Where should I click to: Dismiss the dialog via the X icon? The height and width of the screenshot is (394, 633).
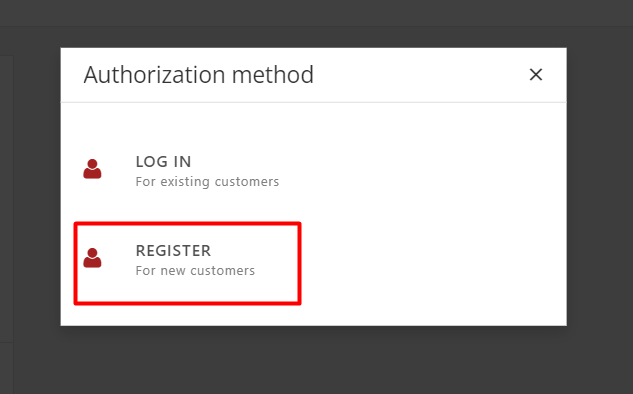click(x=536, y=75)
